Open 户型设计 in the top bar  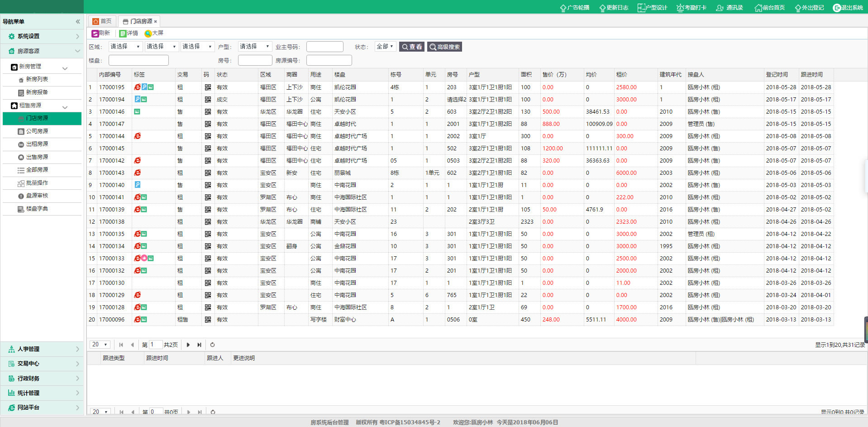pos(652,8)
